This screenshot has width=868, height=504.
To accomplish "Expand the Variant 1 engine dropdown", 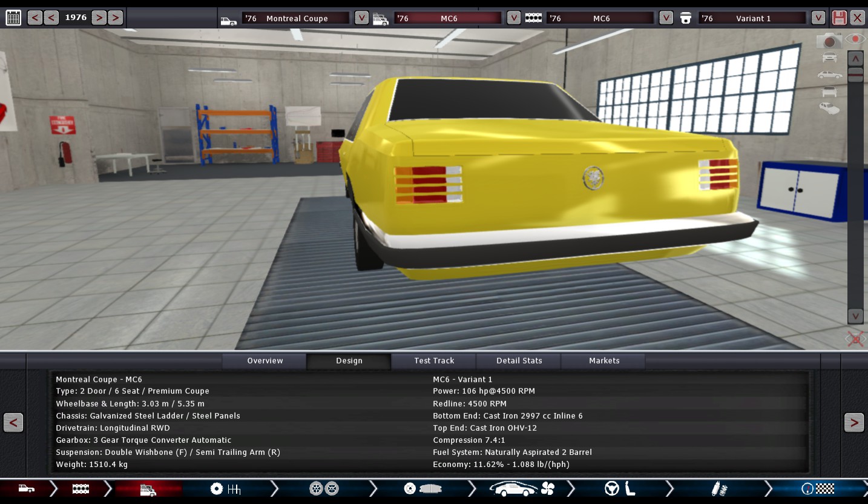I will tap(818, 18).
